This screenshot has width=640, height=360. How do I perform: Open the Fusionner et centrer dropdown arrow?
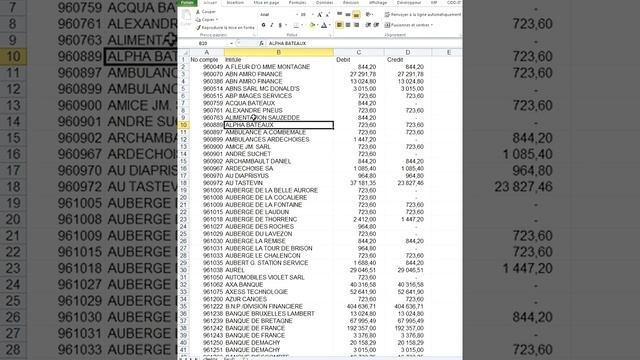point(432,25)
